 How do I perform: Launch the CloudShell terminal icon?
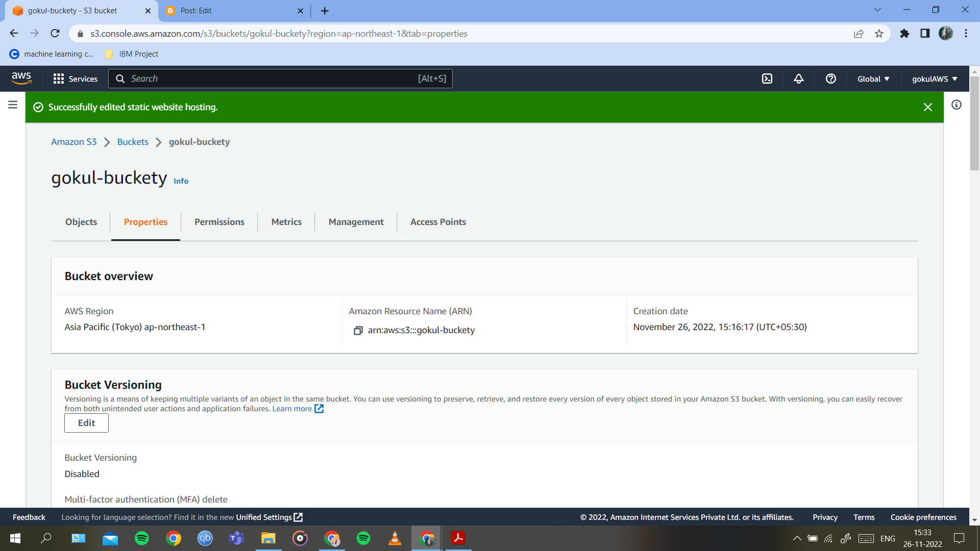[767, 79]
